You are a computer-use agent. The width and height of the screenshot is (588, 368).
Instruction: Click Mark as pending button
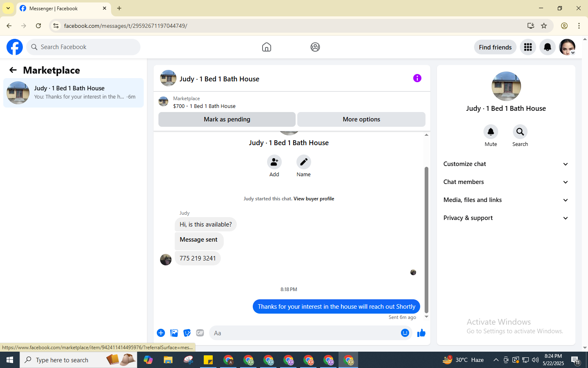coord(227,119)
